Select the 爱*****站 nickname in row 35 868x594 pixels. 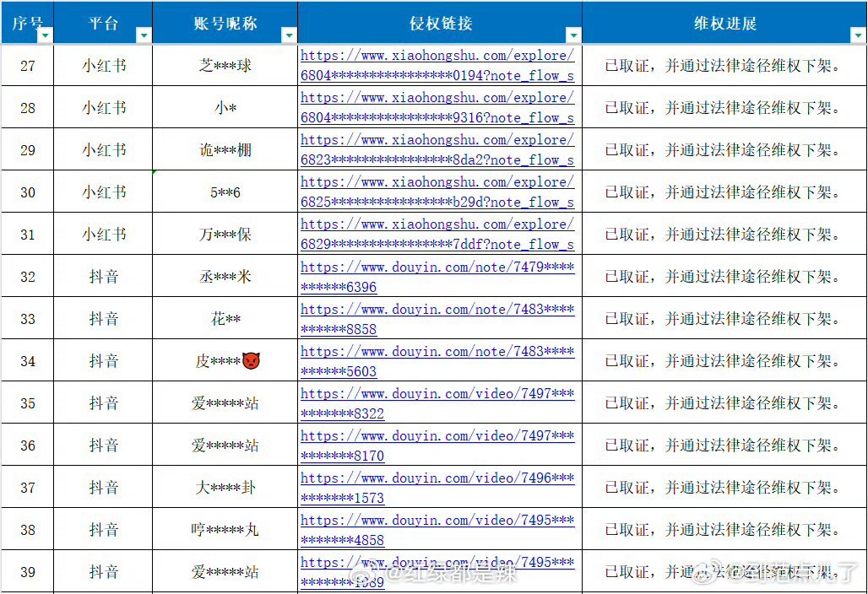225,403
